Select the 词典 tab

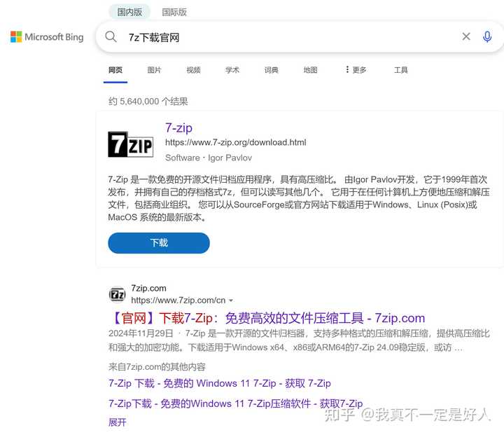272,70
